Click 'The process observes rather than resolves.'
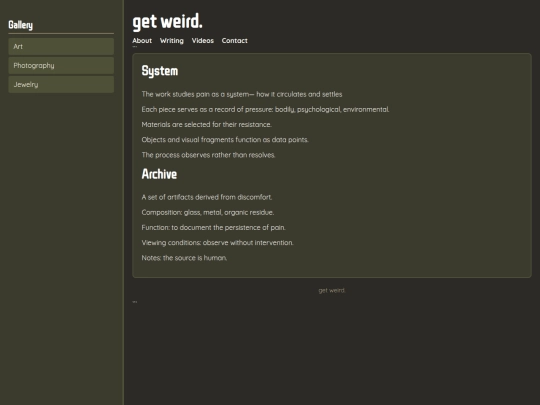Screen dimensions: 540x405 click(x=208, y=155)
